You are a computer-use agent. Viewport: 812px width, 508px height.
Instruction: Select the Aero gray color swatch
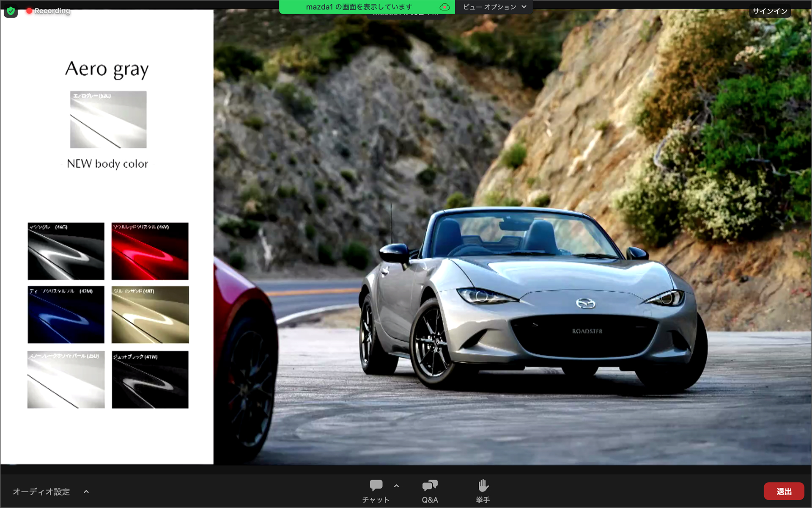[108, 119]
